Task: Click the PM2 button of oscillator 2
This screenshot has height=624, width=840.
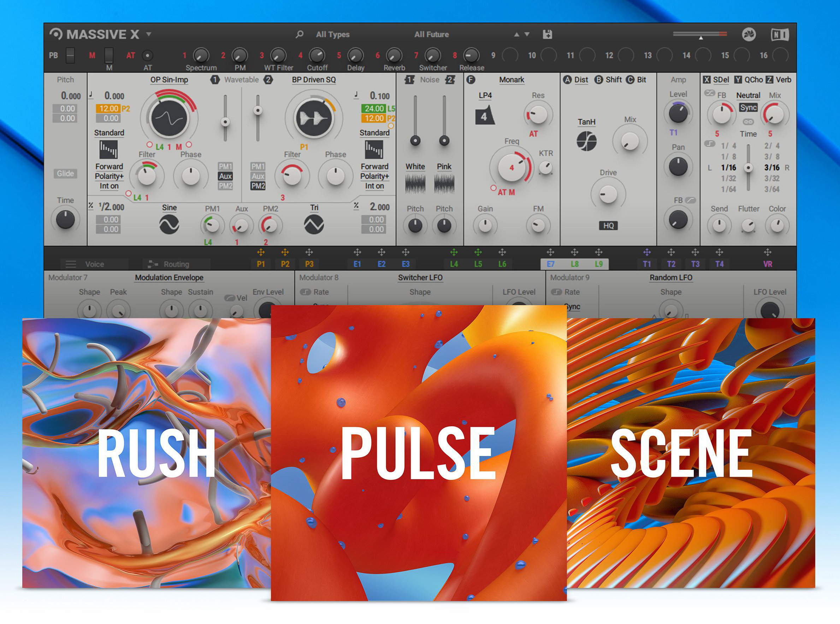Action: (x=258, y=186)
